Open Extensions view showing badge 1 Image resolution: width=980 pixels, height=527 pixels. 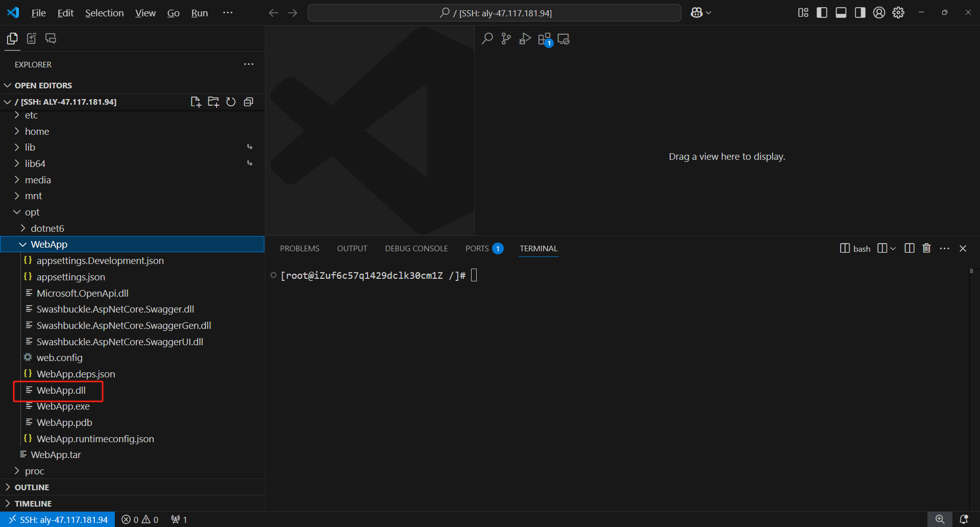[x=544, y=38]
